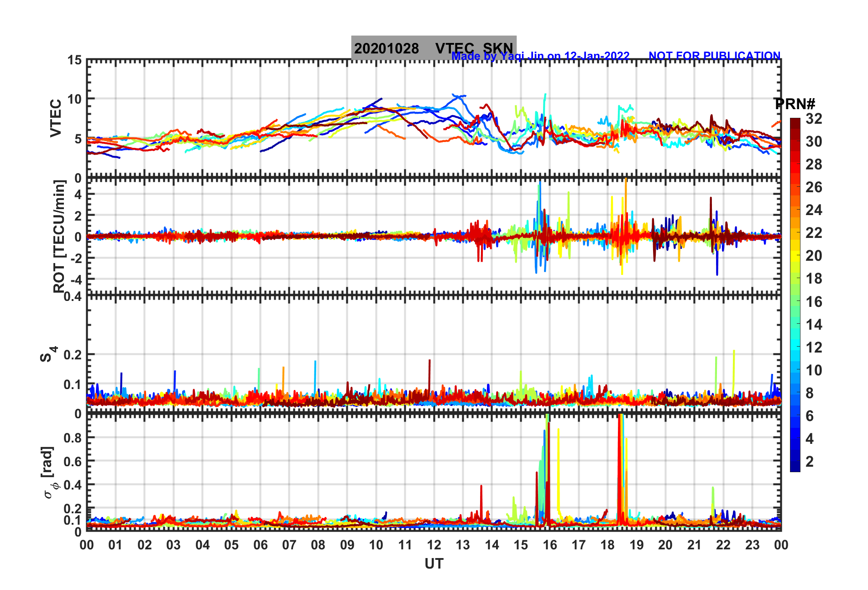Click the '-4' tick on the ROT axis
Screen dimensions: 868x590
coord(76,279)
